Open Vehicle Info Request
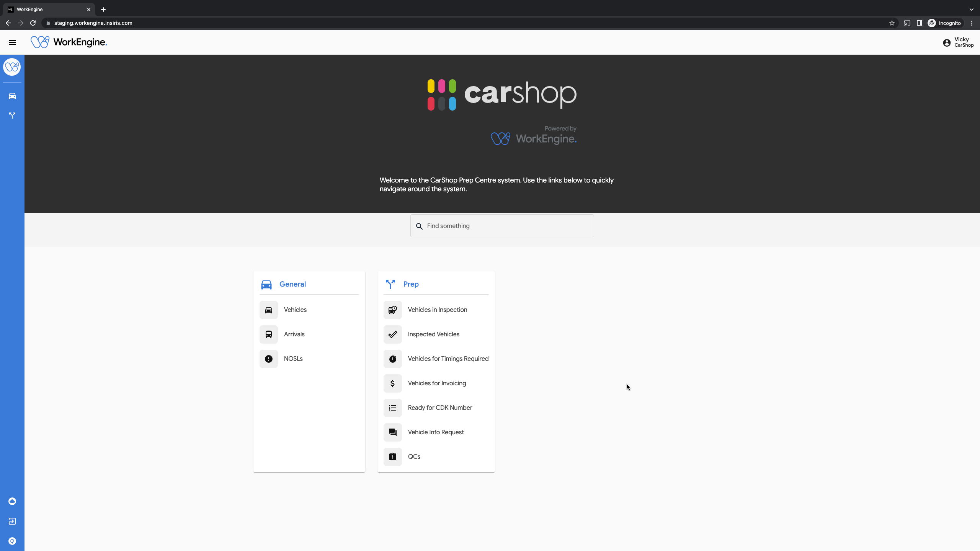The image size is (980, 551). (436, 432)
